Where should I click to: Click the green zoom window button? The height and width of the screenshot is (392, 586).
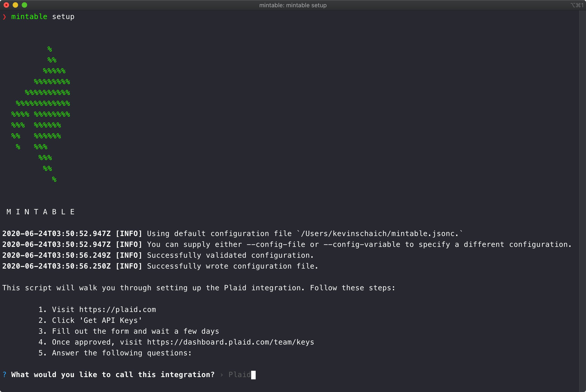pos(24,5)
